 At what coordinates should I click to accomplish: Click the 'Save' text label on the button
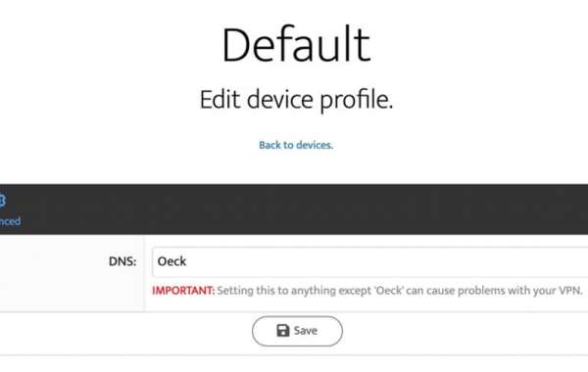306,331
